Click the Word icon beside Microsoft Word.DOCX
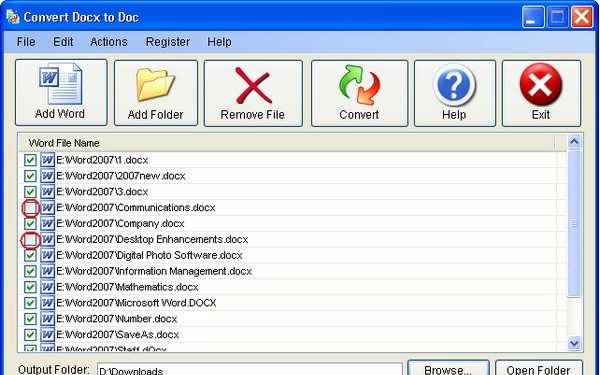The height and width of the screenshot is (375, 600). [47, 303]
